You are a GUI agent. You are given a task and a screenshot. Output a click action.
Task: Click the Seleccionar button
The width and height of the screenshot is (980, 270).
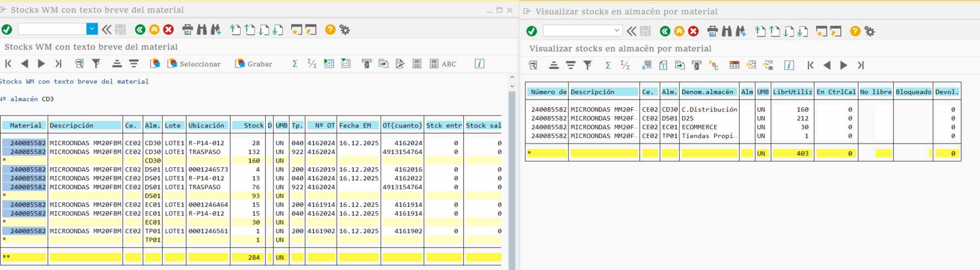click(x=194, y=64)
